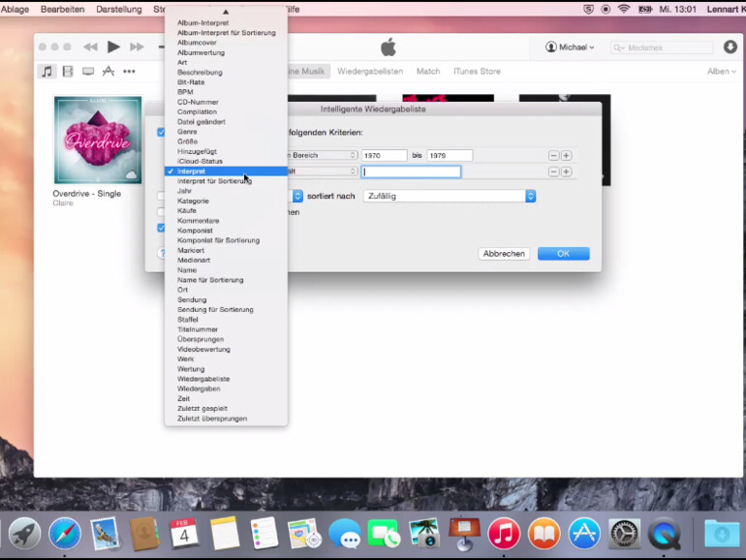746x560 pixels.
Task: Add a rule after Interpret row
Action: 566,171
